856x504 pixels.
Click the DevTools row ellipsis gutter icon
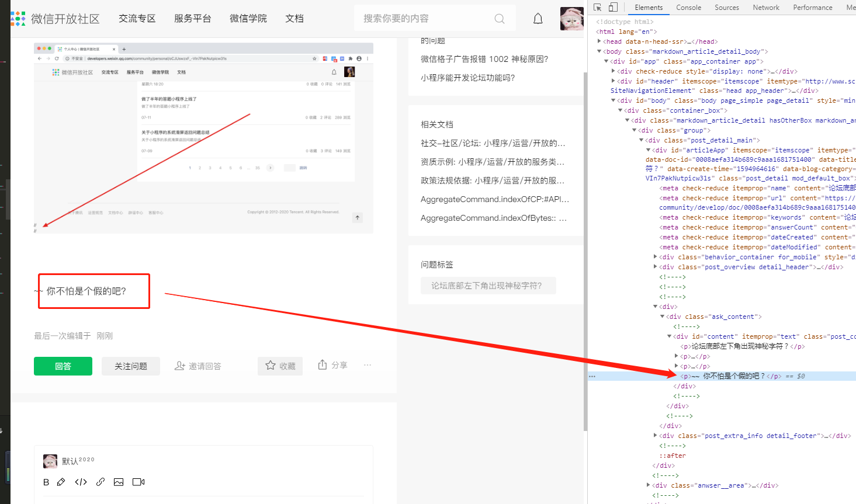tap(592, 376)
